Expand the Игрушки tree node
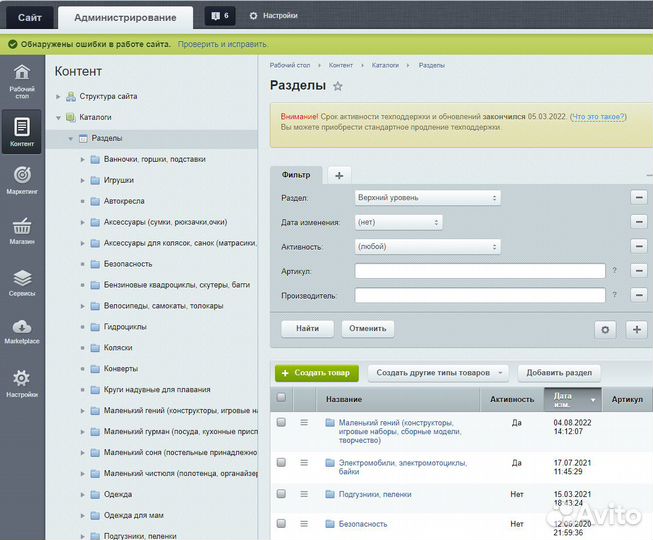The height and width of the screenshot is (540, 653). 82,180
